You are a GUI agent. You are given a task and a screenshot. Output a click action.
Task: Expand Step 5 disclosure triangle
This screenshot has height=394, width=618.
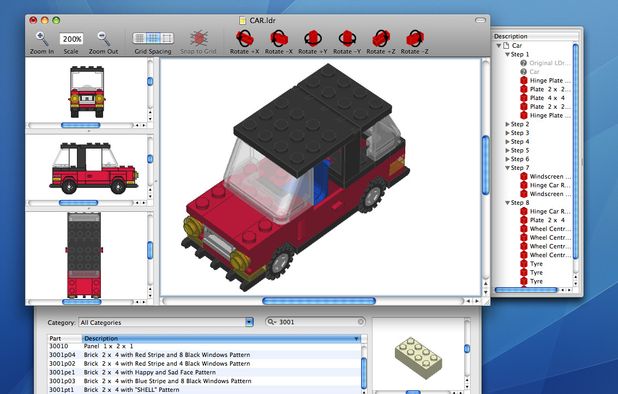(x=508, y=150)
